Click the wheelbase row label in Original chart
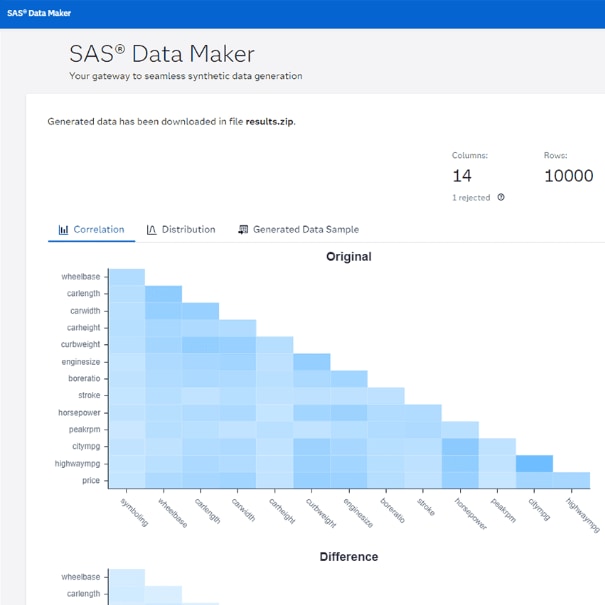The width and height of the screenshot is (605, 605). point(81,277)
